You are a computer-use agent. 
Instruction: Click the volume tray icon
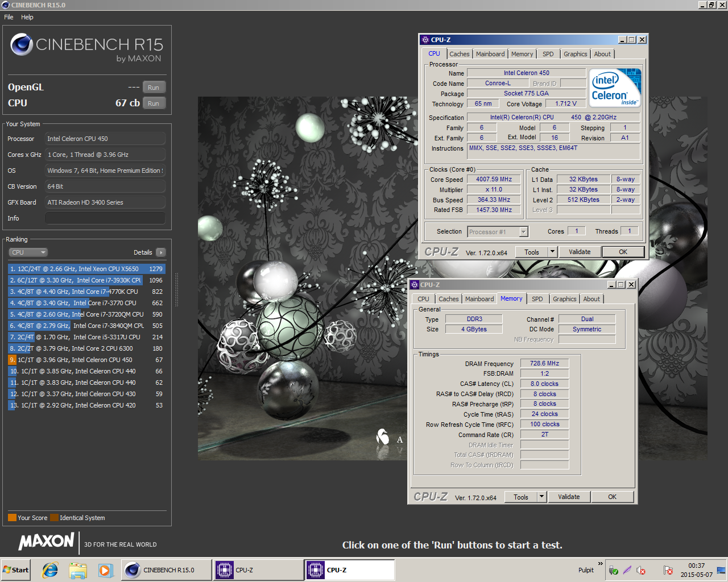(641, 570)
